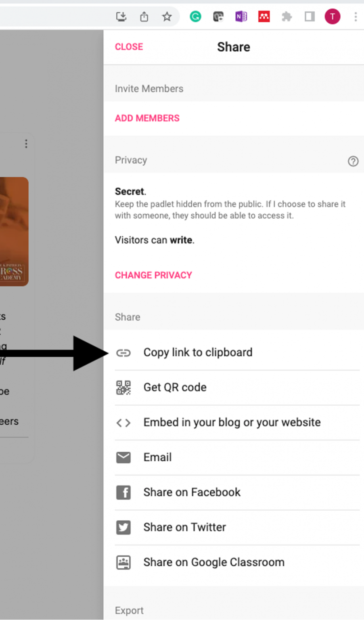Open Chrome's Downloads icon
This screenshot has height=620, width=364.
pyautogui.click(x=121, y=17)
